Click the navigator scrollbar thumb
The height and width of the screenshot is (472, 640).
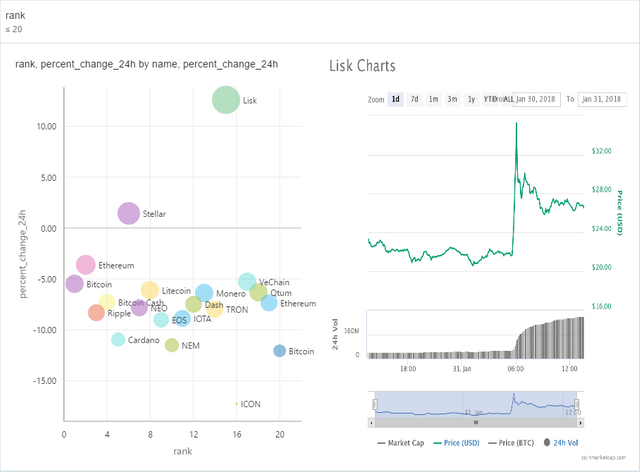[x=476, y=423]
